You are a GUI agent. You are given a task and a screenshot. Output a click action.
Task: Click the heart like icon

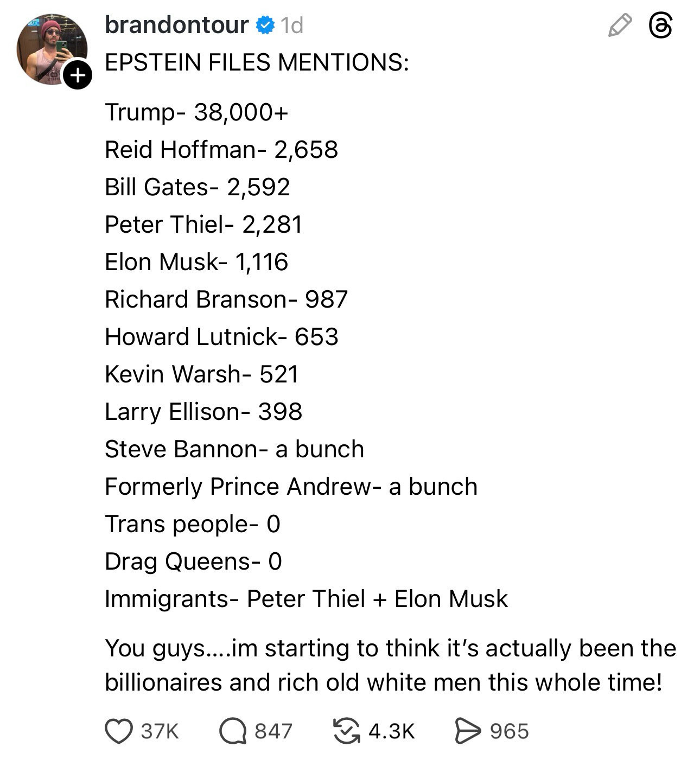click(118, 731)
